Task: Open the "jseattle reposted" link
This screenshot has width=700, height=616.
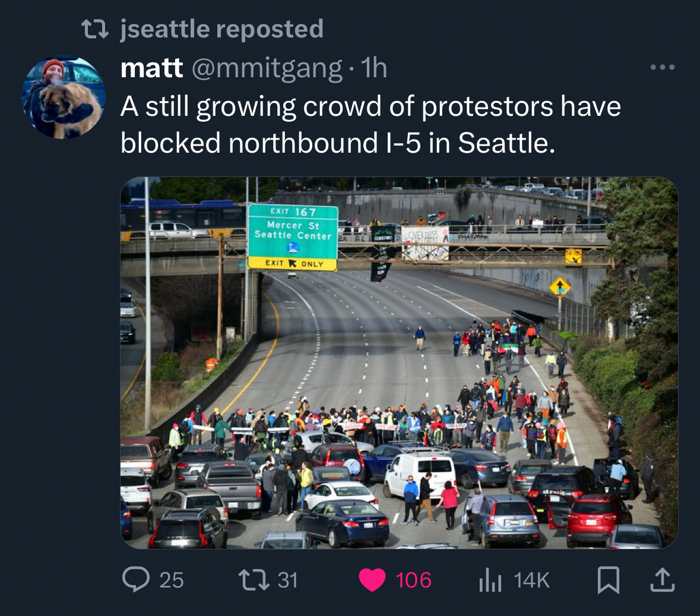Action: pyautogui.click(x=222, y=29)
